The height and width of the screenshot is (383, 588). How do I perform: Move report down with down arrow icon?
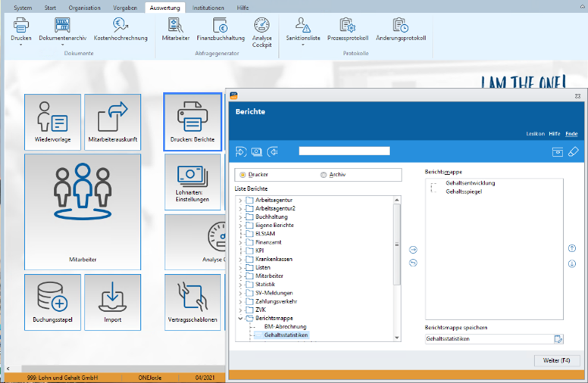click(572, 264)
